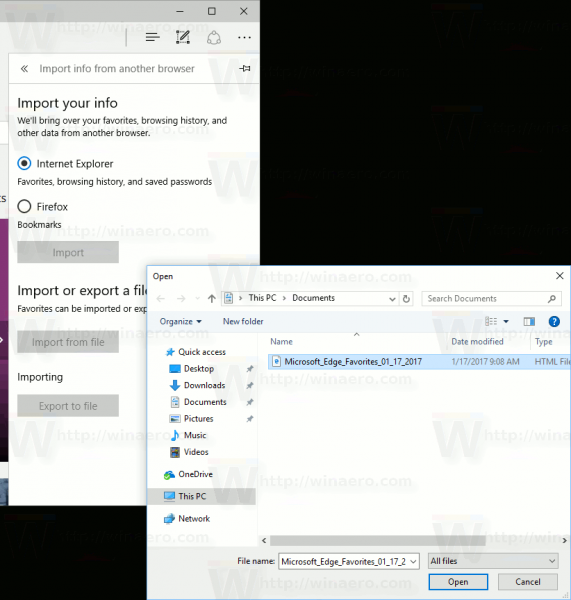Viewport: 571px width, 600px height.
Task: Pin the import pane with the pin icon
Action: pos(245,68)
